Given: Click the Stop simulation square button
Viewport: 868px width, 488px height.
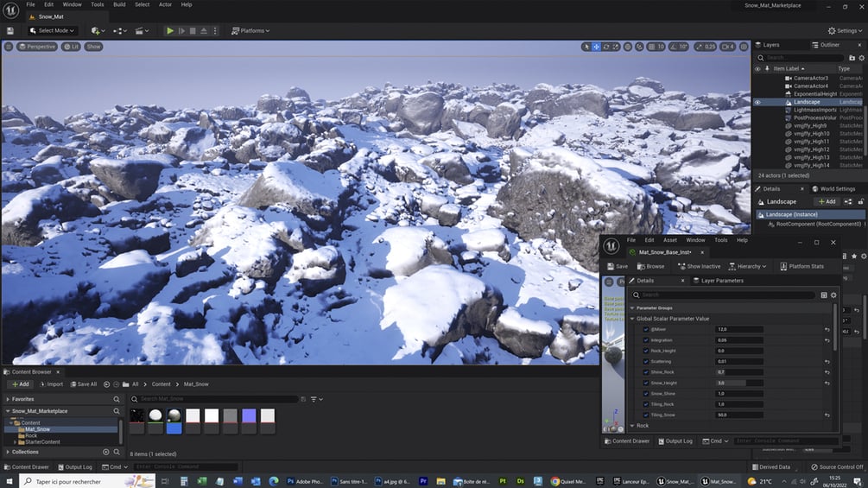Looking at the screenshot, I should (x=193, y=31).
